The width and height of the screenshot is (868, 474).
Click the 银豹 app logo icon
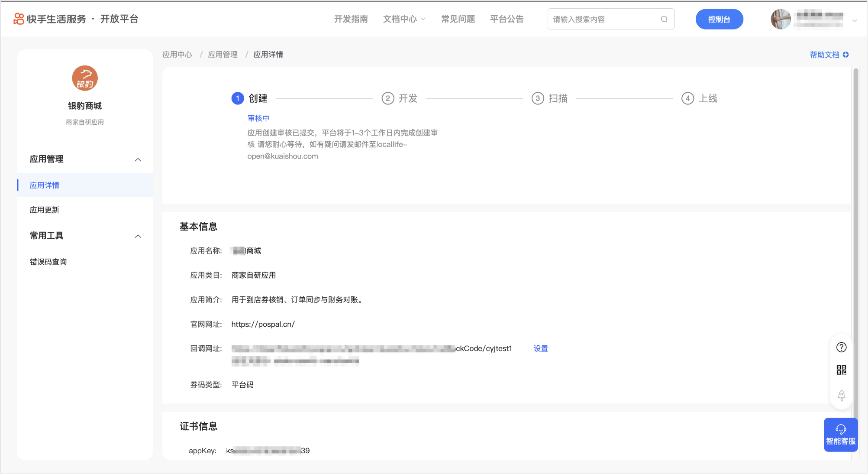click(85, 78)
